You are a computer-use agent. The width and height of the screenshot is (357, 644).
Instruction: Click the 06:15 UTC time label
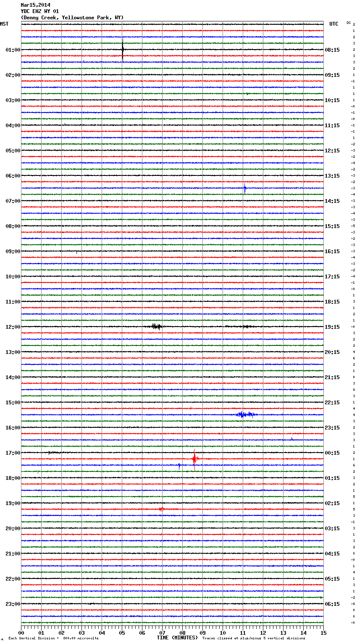click(332, 604)
